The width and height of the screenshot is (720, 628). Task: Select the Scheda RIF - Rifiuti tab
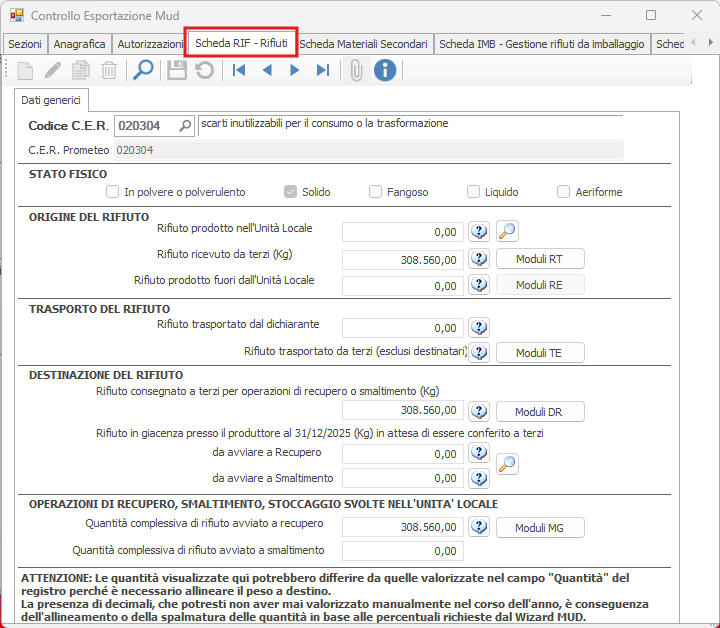[x=241, y=43]
